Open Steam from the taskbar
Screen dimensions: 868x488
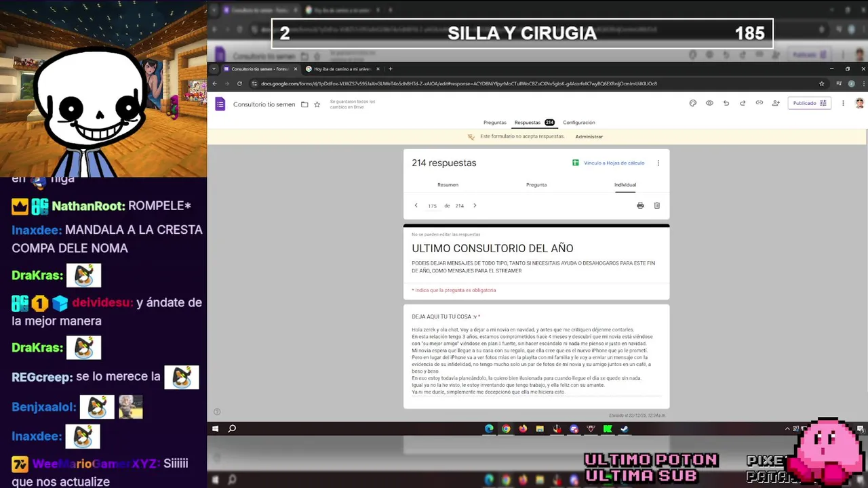click(x=625, y=428)
